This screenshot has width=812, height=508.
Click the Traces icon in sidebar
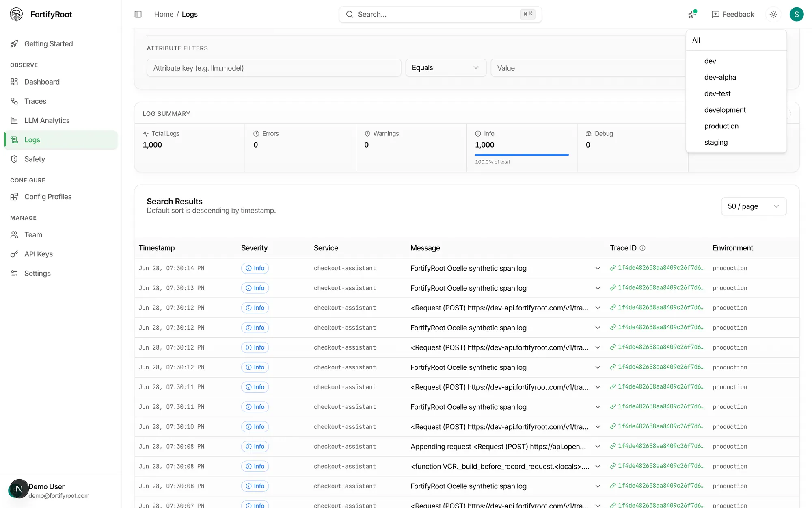[14, 101]
